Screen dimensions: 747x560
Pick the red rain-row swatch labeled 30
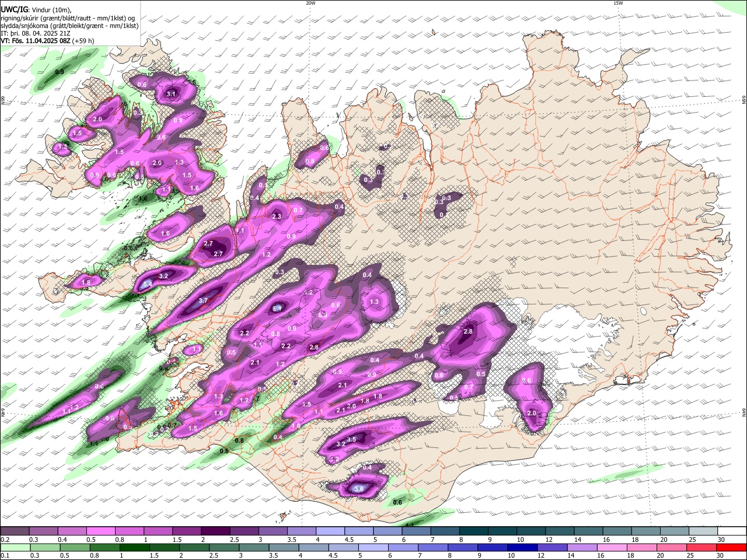pos(731,547)
